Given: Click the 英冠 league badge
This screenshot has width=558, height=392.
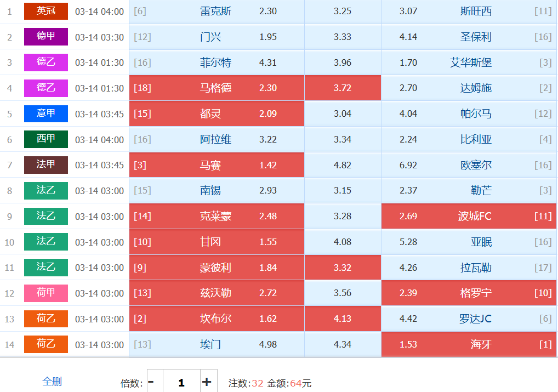Looking at the screenshot, I should coord(46,11).
